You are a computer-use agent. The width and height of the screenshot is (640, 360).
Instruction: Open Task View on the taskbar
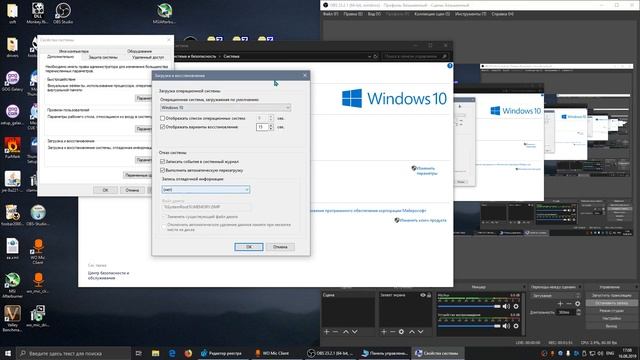click(x=139, y=353)
